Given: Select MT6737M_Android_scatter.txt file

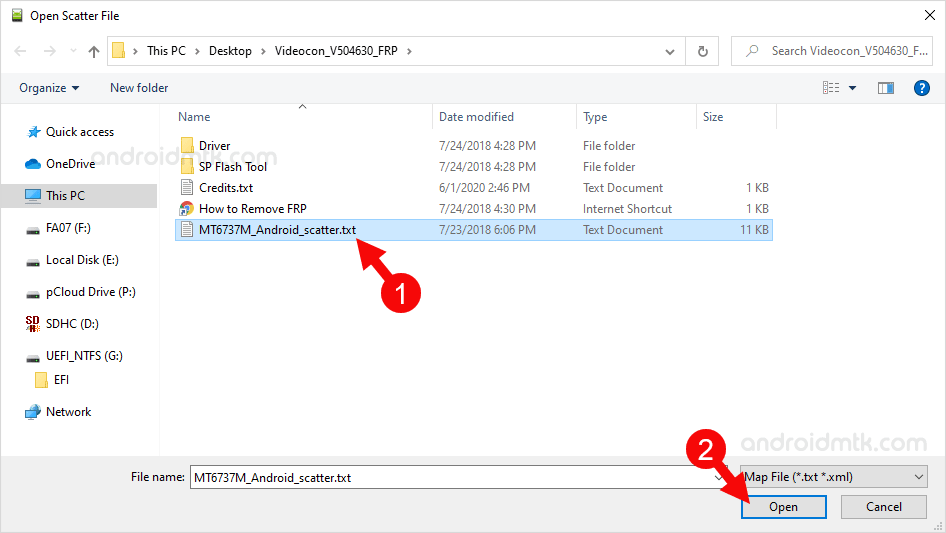Looking at the screenshot, I should click(x=277, y=230).
